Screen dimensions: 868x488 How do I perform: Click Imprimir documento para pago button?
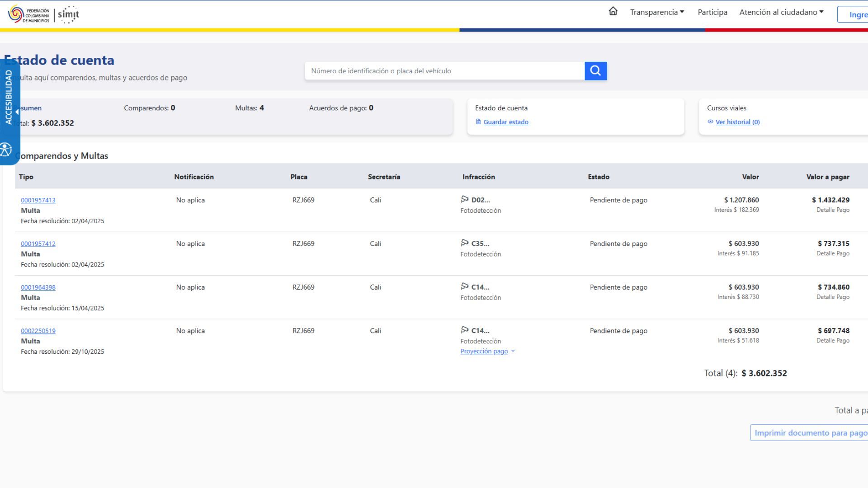(x=809, y=433)
